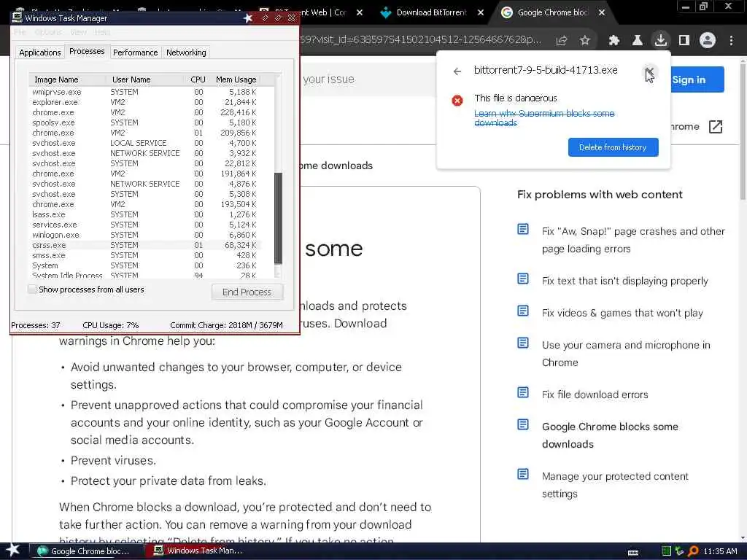Sort processes by Image Name column

pos(67,79)
